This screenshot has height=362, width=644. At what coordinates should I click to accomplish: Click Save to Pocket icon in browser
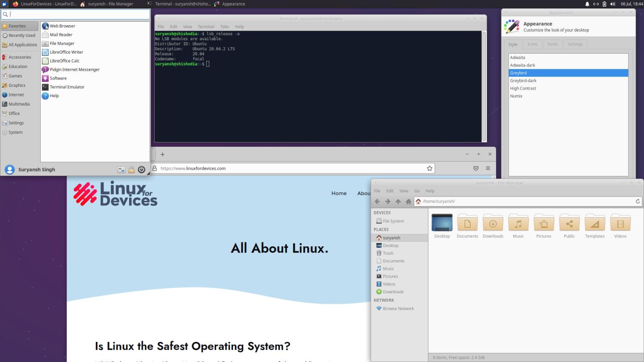tap(476, 168)
